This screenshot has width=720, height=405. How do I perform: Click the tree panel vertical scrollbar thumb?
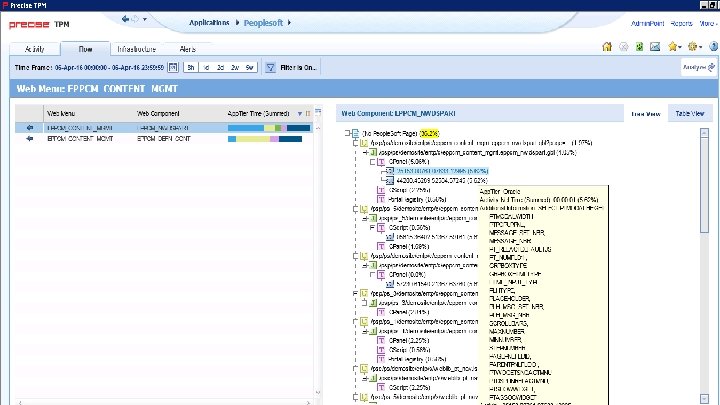coord(705,186)
